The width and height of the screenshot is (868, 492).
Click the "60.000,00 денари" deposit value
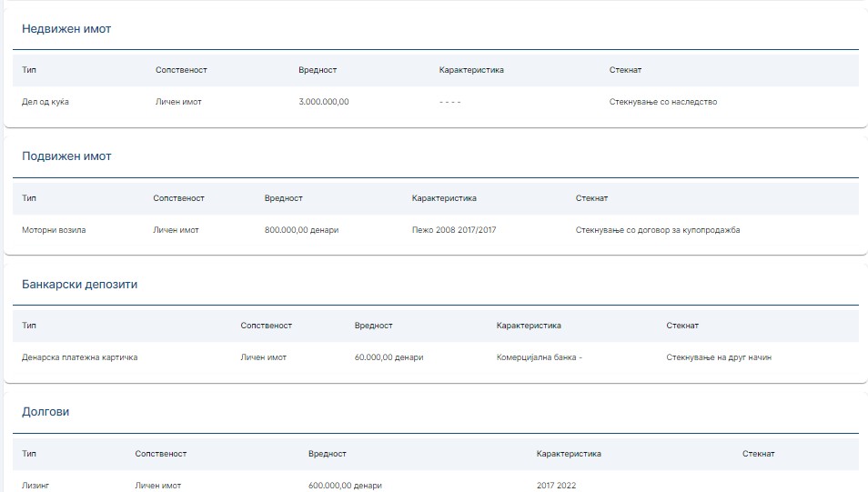coord(389,357)
